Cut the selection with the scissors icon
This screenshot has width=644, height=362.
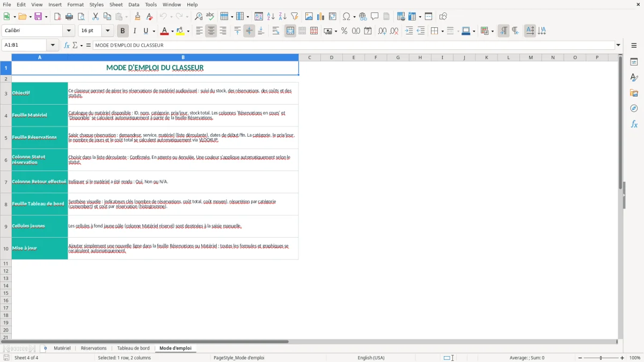96,17
